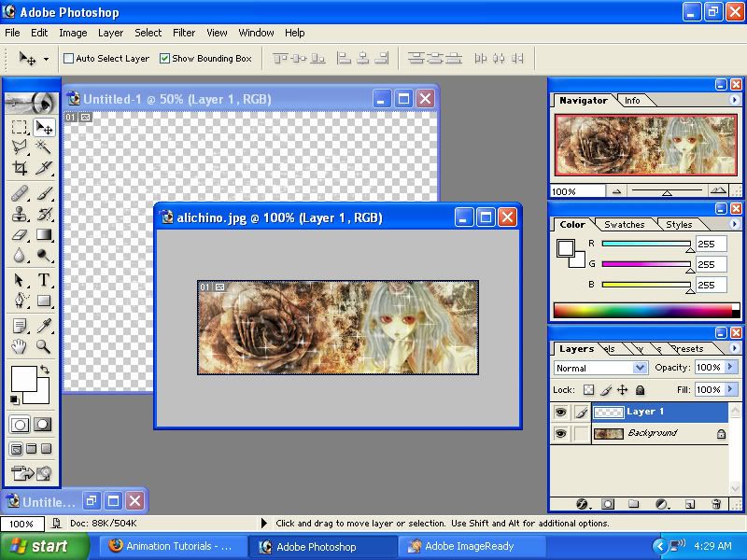The width and height of the screenshot is (747, 560).
Task: Create a new layer icon
Action: point(689,504)
